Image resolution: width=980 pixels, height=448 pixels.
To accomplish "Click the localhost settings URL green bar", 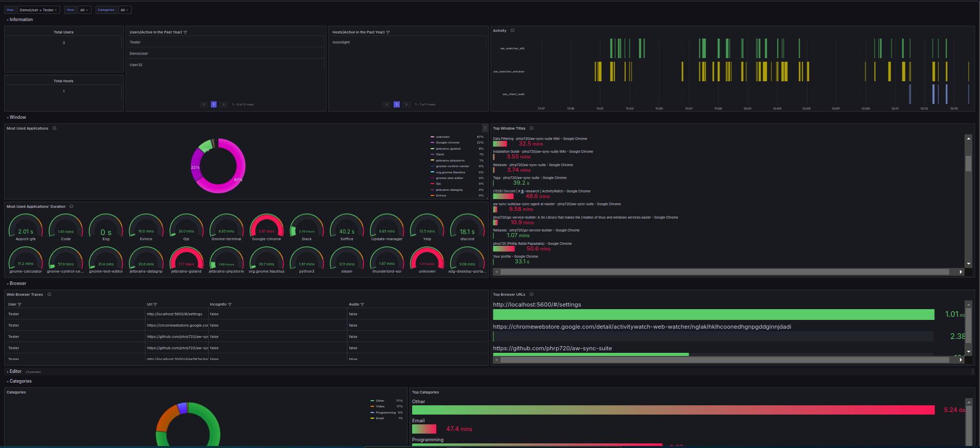I will (x=713, y=314).
